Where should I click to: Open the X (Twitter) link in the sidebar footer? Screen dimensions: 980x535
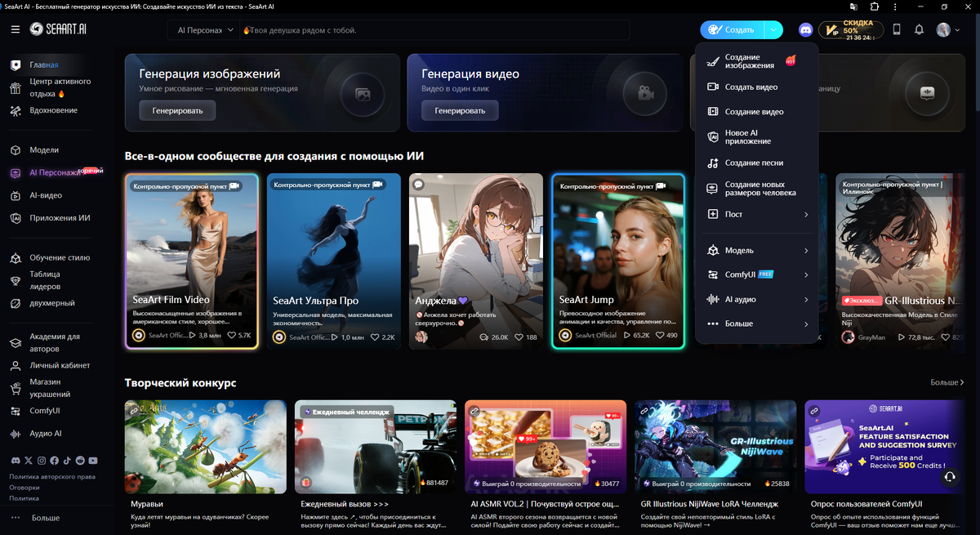click(x=28, y=461)
